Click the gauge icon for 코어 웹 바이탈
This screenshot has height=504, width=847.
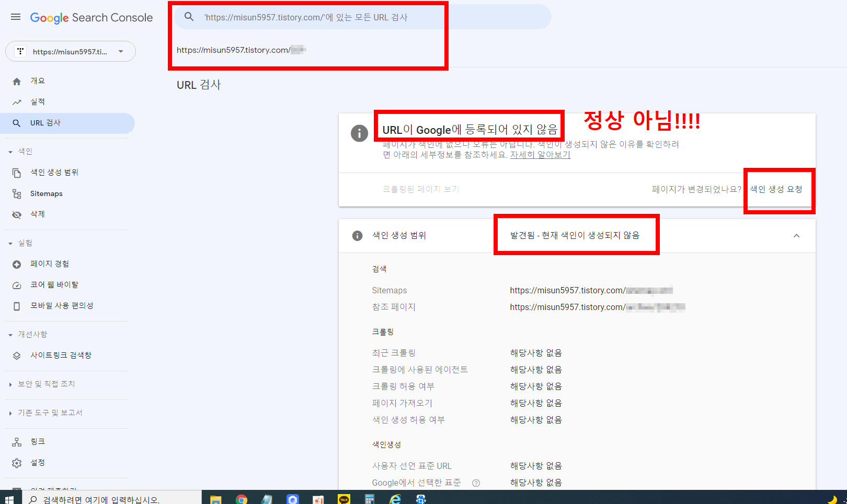(17, 285)
